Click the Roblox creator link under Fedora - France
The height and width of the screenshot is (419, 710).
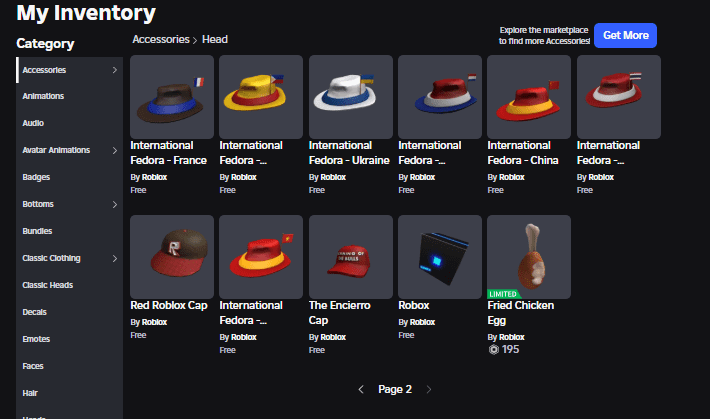tap(154, 177)
